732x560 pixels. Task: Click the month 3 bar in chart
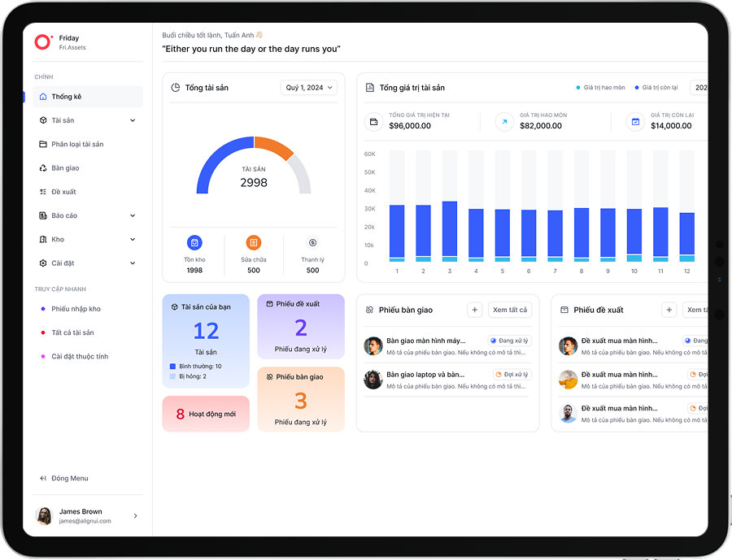coord(450,232)
